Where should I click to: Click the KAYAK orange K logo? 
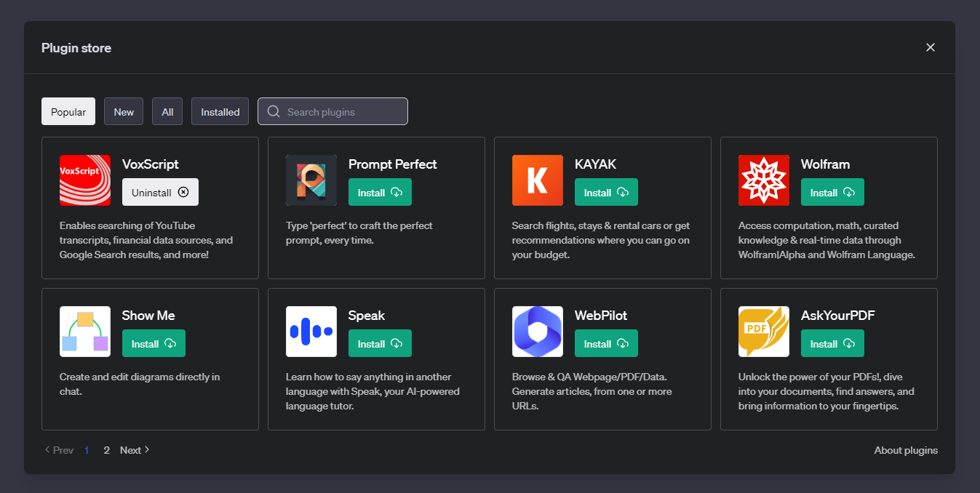tap(538, 180)
